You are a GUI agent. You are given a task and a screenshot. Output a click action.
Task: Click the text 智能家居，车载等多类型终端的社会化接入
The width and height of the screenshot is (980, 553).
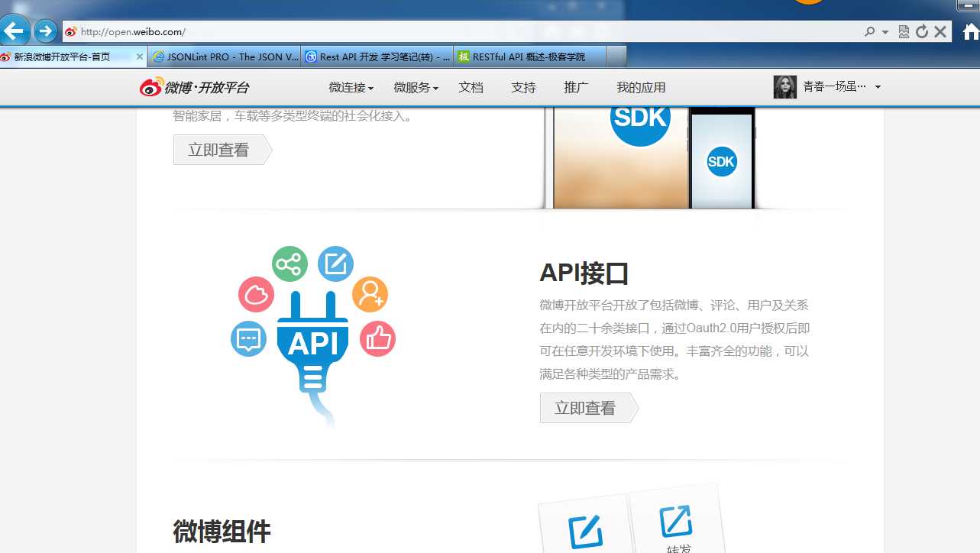pyautogui.click(x=293, y=116)
